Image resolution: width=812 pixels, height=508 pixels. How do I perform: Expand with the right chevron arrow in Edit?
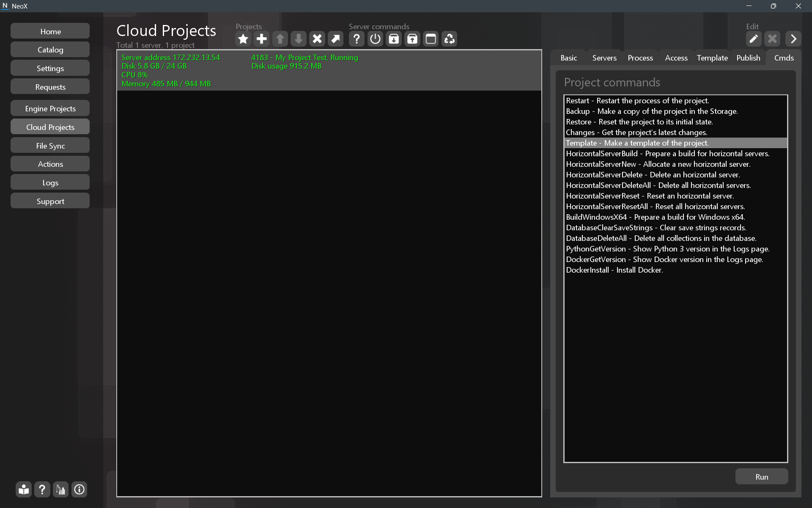[793, 39]
